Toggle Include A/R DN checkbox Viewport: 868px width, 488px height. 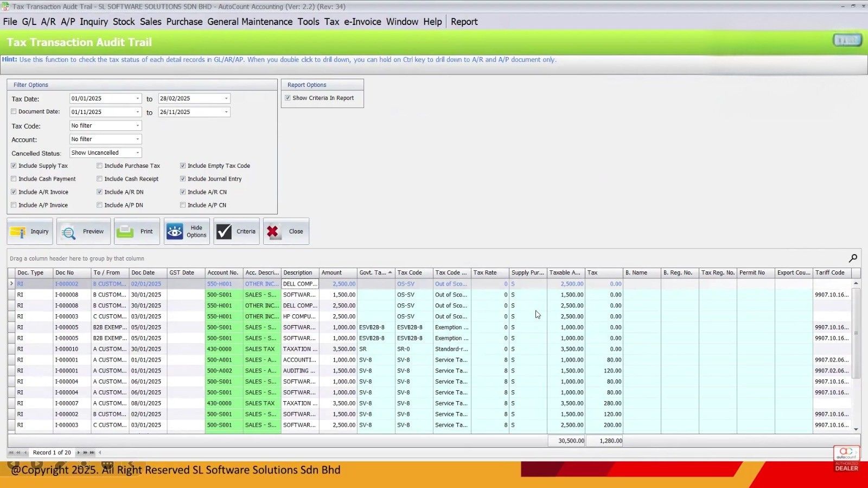tap(99, 192)
